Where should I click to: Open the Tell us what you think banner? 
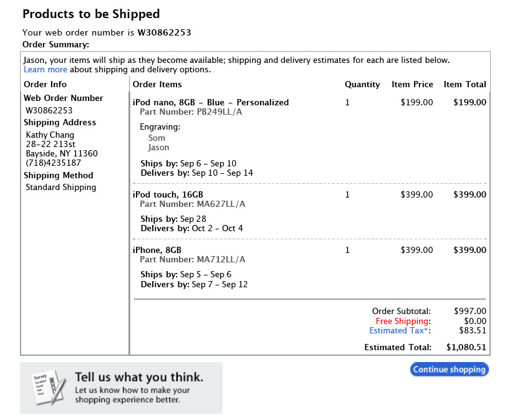click(x=122, y=388)
